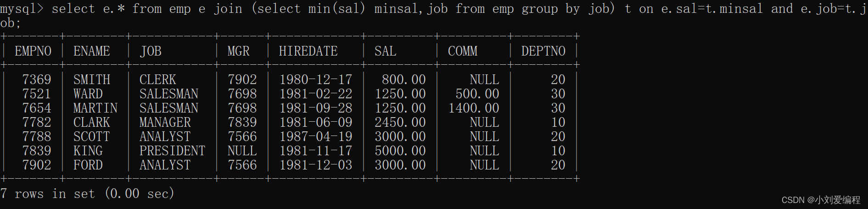The width and height of the screenshot is (868, 209).
Task: Click the mysql> prompt text
Action: 22,9
